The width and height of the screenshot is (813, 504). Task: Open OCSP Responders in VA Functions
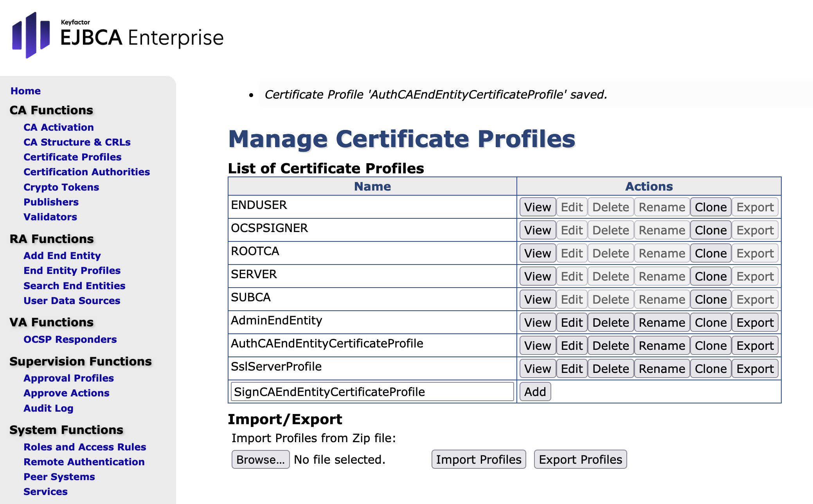[x=70, y=339]
